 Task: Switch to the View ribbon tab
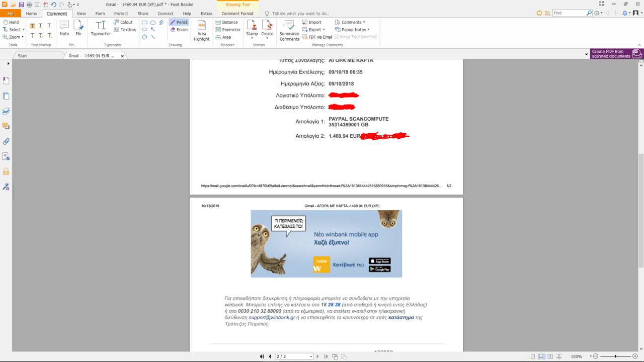pyautogui.click(x=81, y=14)
